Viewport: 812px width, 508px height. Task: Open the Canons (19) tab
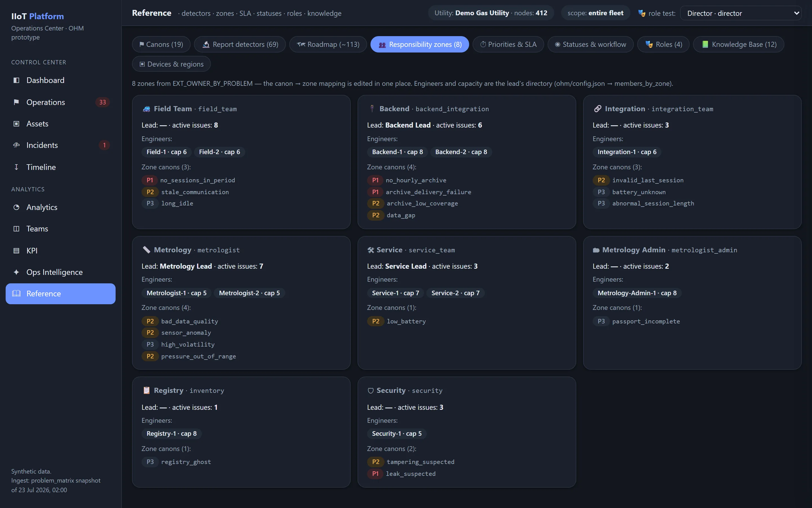(161, 44)
